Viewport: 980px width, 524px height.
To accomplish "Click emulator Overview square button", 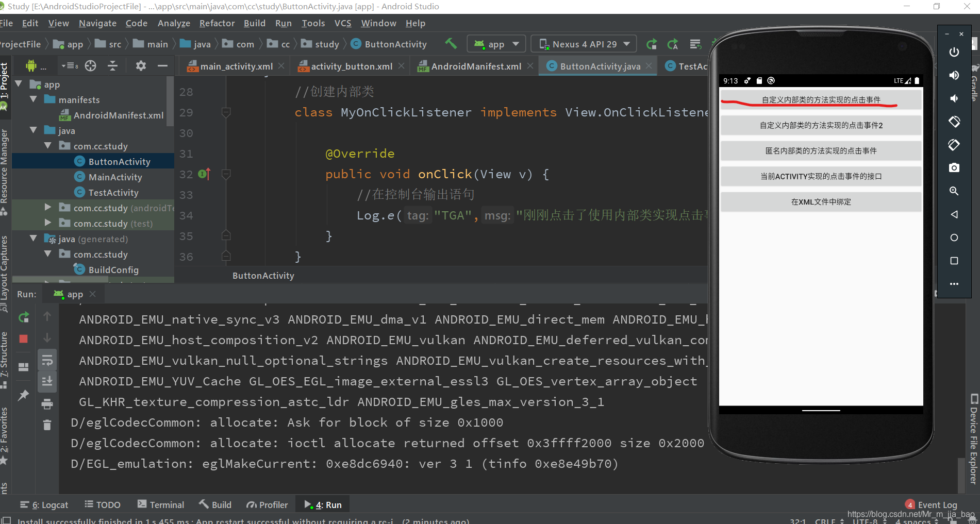I will 954,261.
